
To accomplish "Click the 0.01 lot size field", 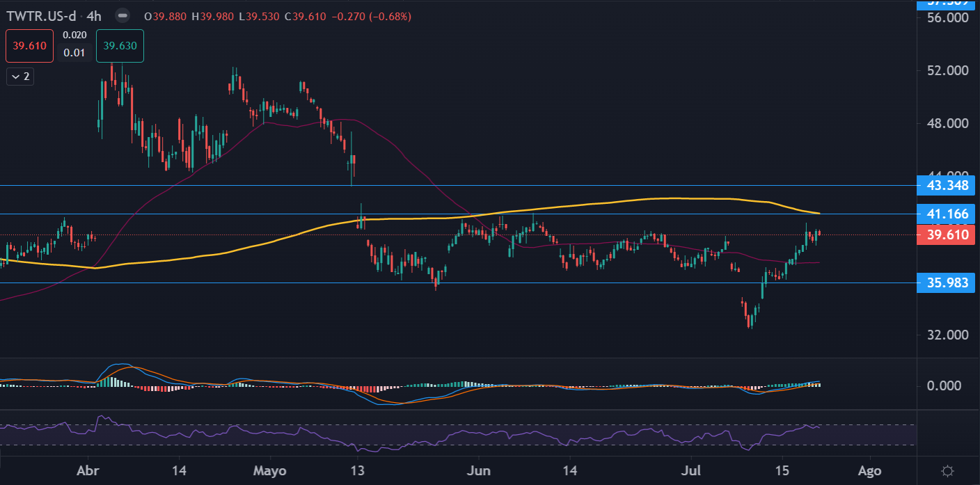I will tap(74, 53).
